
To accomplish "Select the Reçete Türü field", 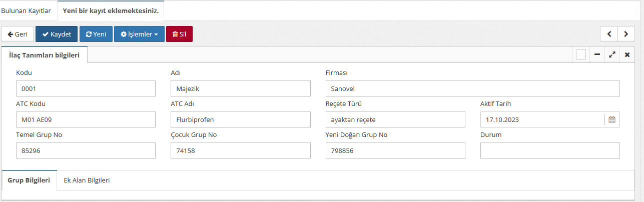I will pos(395,119).
